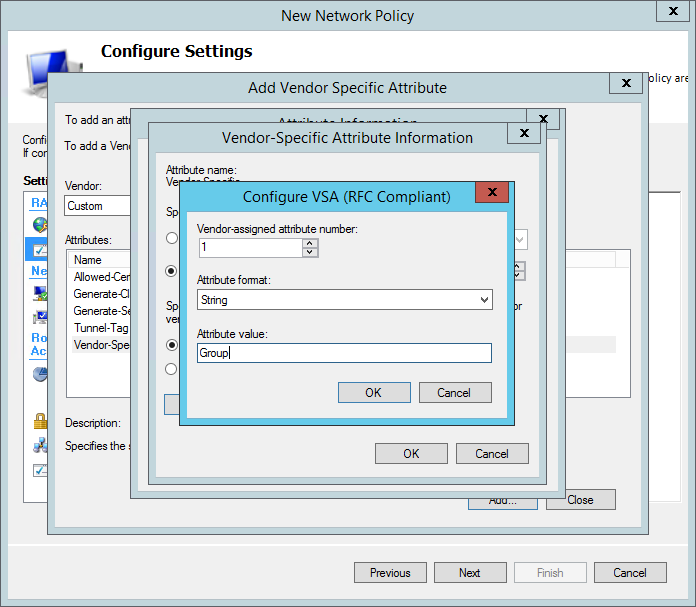
Task: Select Allowed-Cer attribute row
Action: [101, 277]
